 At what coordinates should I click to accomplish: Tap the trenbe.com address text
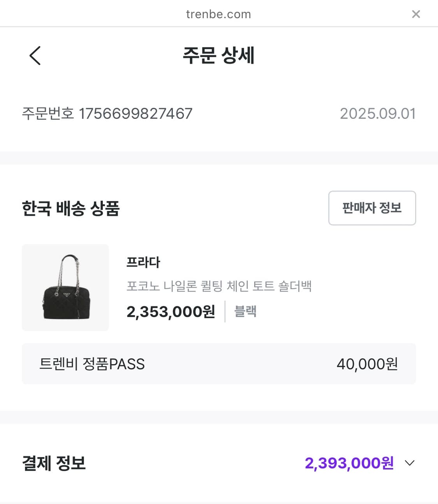tap(218, 14)
